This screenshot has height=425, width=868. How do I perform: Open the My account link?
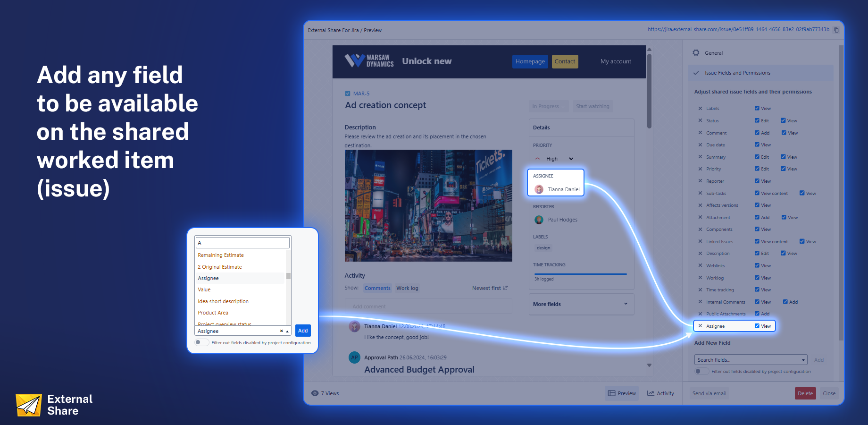click(x=616, y=61)
